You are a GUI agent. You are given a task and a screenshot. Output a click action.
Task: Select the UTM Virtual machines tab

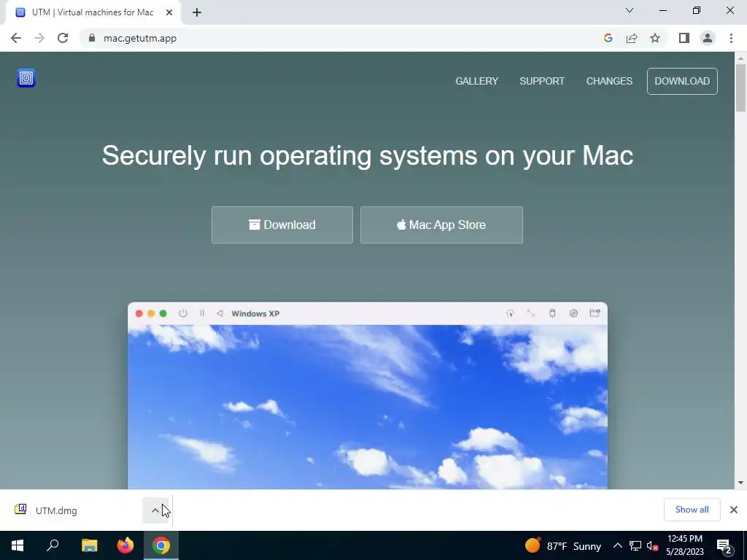93,12
